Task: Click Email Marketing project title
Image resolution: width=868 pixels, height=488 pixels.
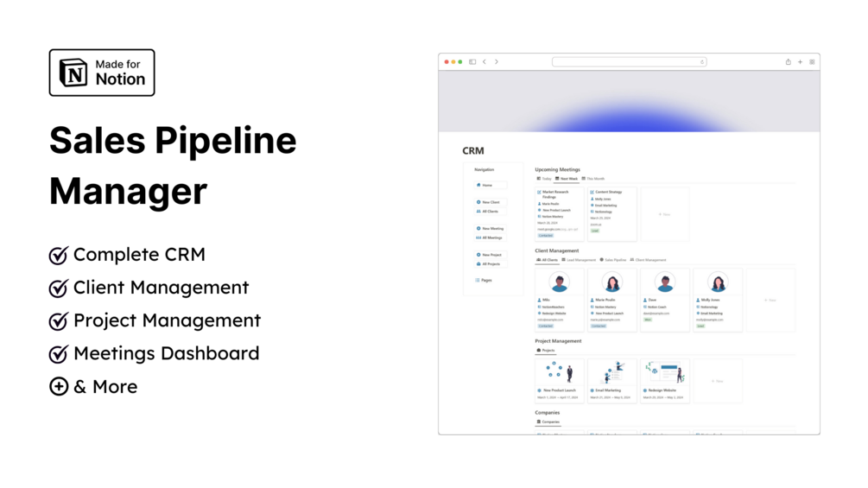Action: 608,390
